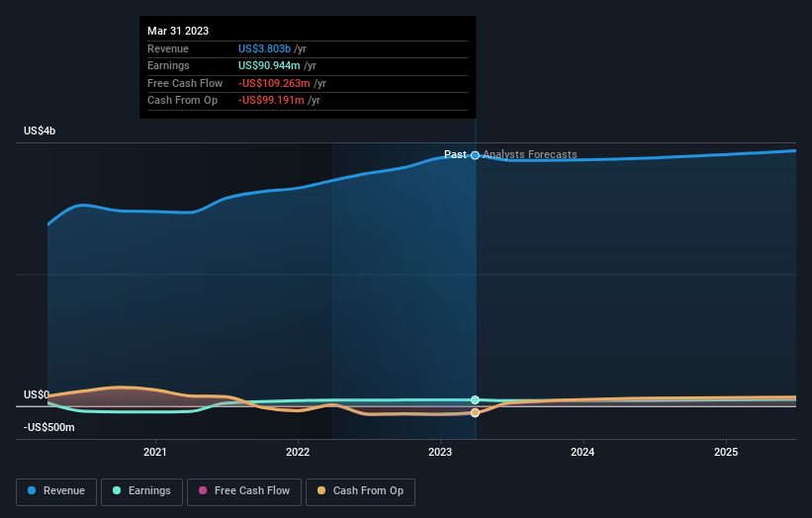Click the -US$99.191m cash from op value
This screenshot has height=518, width=812.
point(271,101)
